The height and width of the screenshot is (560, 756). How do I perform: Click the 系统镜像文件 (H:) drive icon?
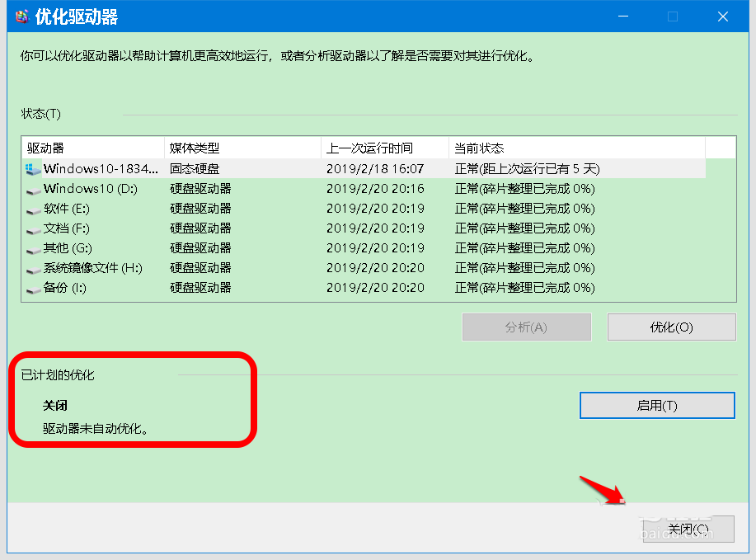click(33, 271)
